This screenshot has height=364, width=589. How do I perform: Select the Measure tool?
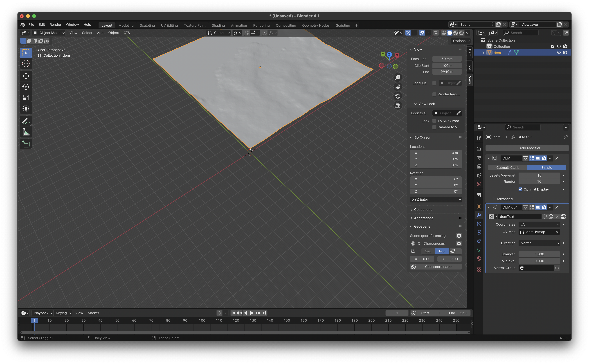point(26,132)
